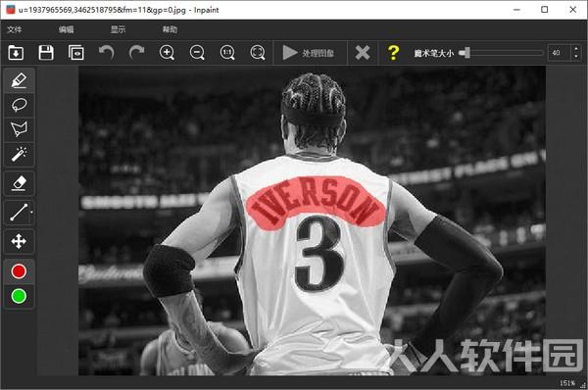
Task: Select the marker brush tool
Action: click(20, 80)
